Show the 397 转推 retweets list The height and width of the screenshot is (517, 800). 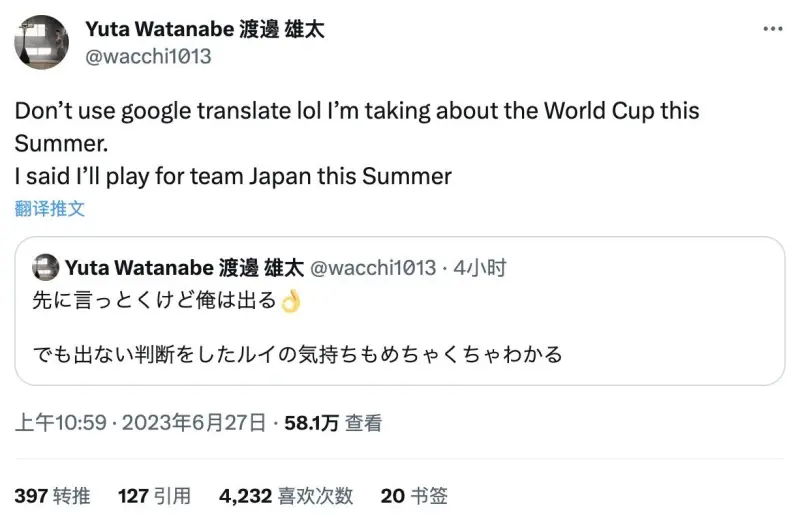pos(52,495)
